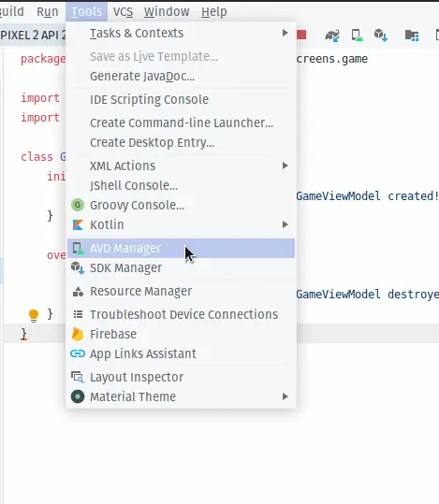Screen dimensions: 439x504
Task: Open SDK Manager menu item
Action: click(181, 267)
